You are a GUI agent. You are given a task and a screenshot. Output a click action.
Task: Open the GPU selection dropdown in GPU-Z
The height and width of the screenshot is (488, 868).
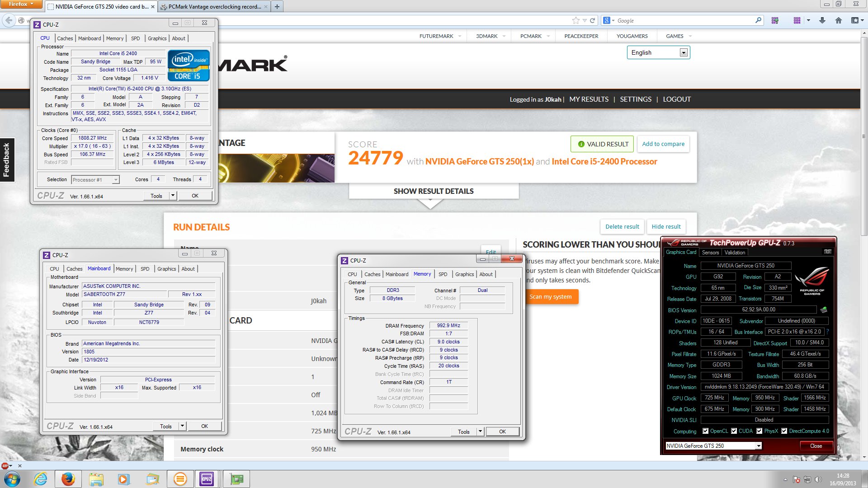coord(713,446)
